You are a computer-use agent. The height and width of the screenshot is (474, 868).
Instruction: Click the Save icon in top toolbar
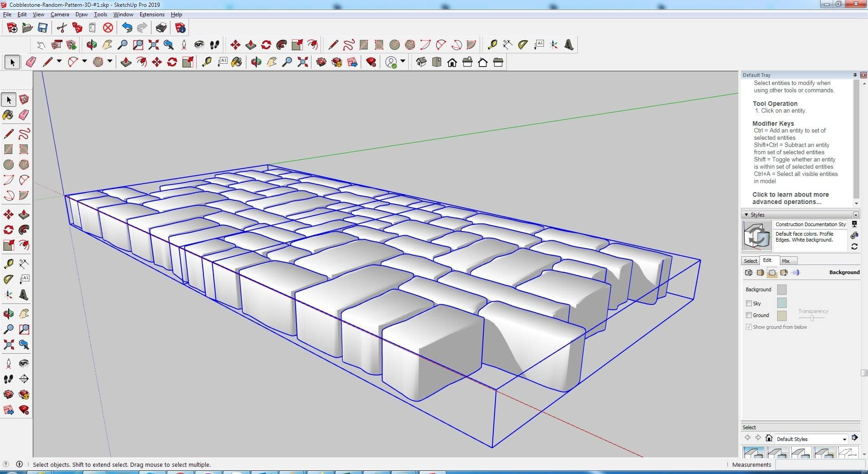point(42,28)
